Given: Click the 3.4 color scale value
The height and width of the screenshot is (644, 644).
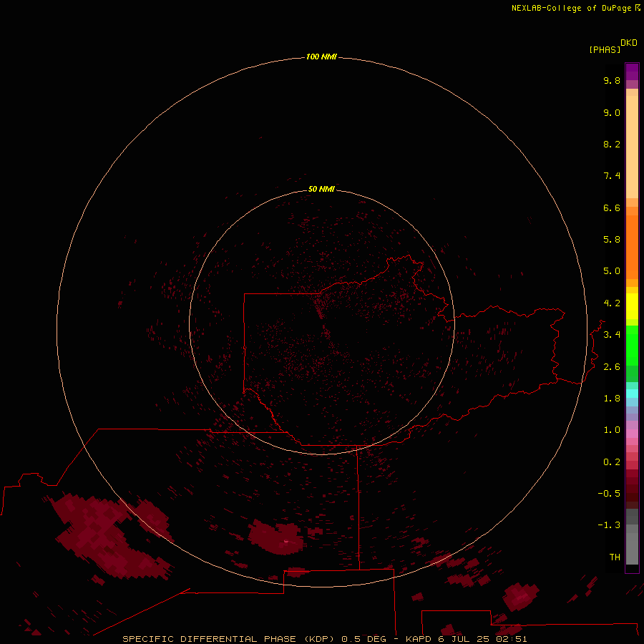Looking at the screenshot, I should coord(612,335).
